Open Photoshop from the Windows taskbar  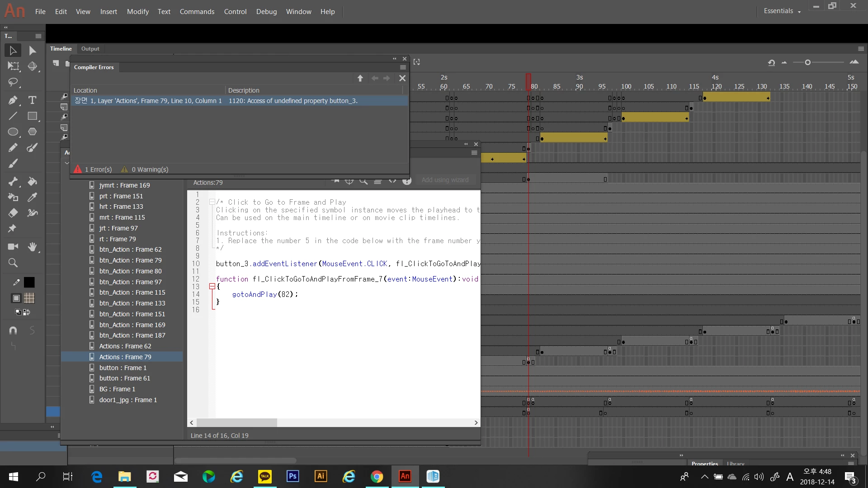(292, 476)
